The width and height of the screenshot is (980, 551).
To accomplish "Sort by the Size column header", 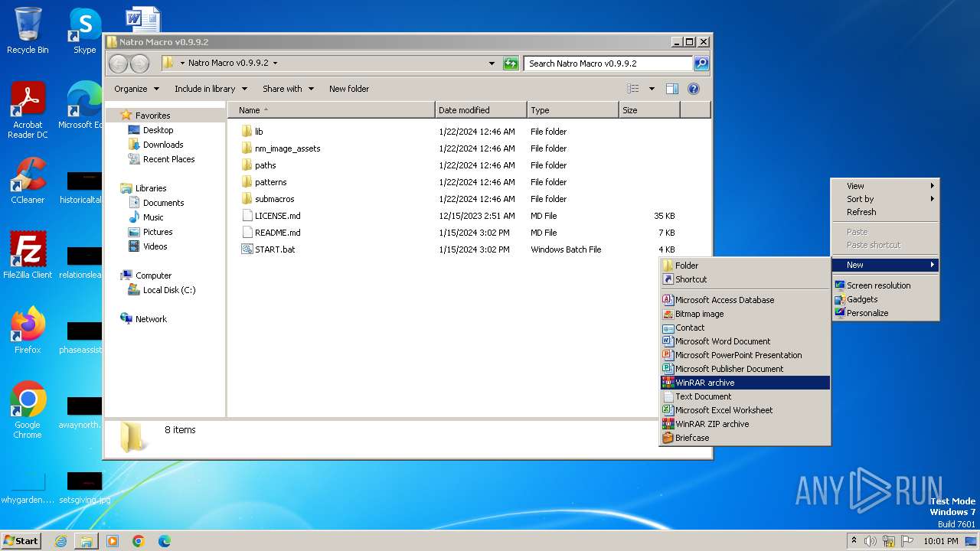I will (x=649, y=110).
